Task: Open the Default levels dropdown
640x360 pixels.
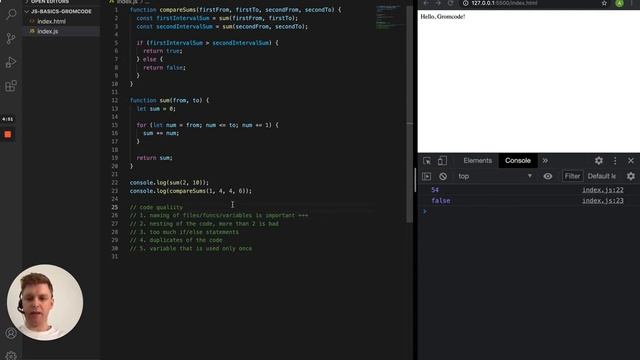Action: (602, 176)
